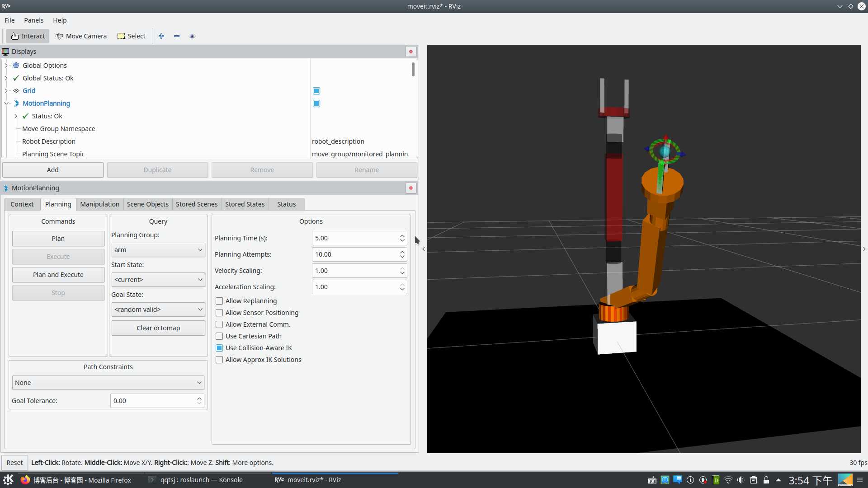This screenshot has width=868, height=488.
Task: Close the Displays panel
Action: click(411, 52)
